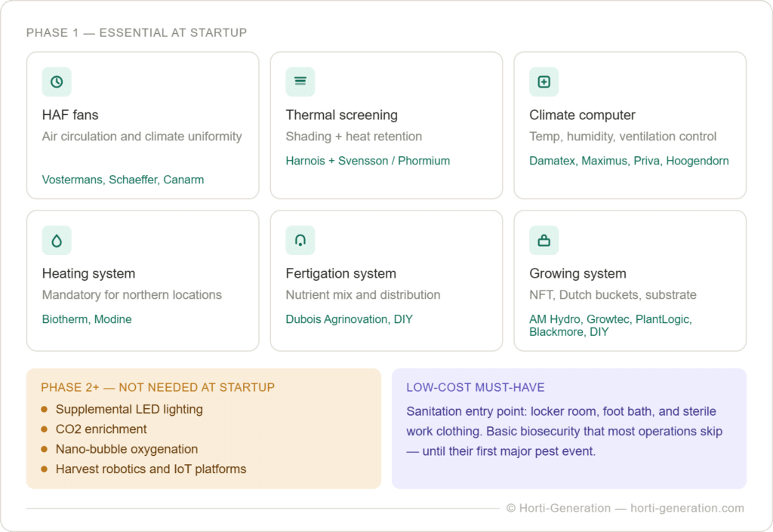The height and width of the screenshot is (532, 773).
Task: Click the droplet icon above Heating system
Action: (x=57, y=241)
